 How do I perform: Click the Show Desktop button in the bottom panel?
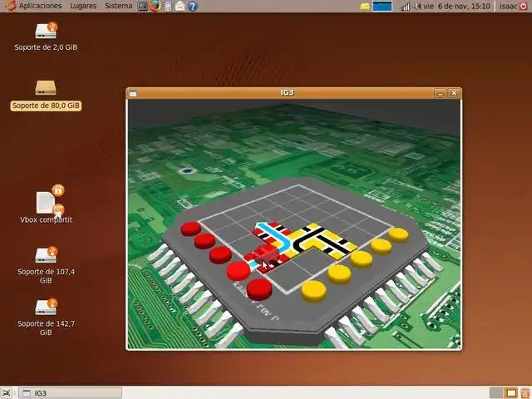coord(7,393)
